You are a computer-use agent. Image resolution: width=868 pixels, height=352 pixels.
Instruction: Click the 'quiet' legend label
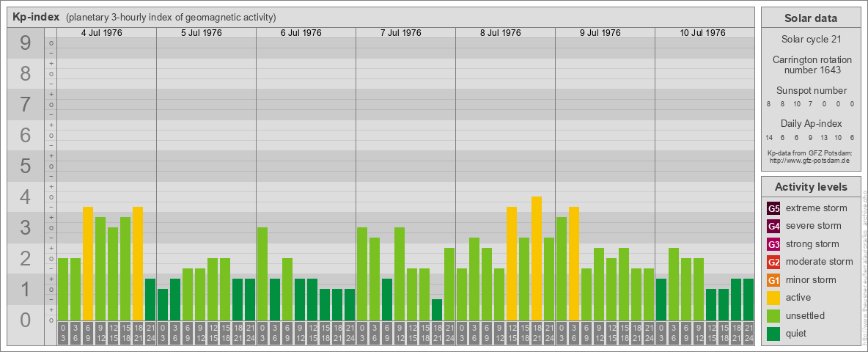[x=797, y=333]
